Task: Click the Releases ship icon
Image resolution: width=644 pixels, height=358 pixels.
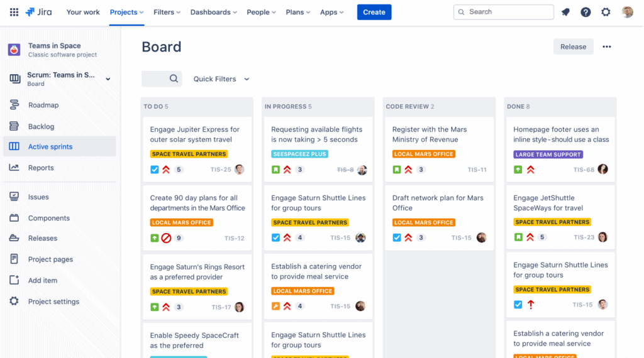Action: pos(14,238)
